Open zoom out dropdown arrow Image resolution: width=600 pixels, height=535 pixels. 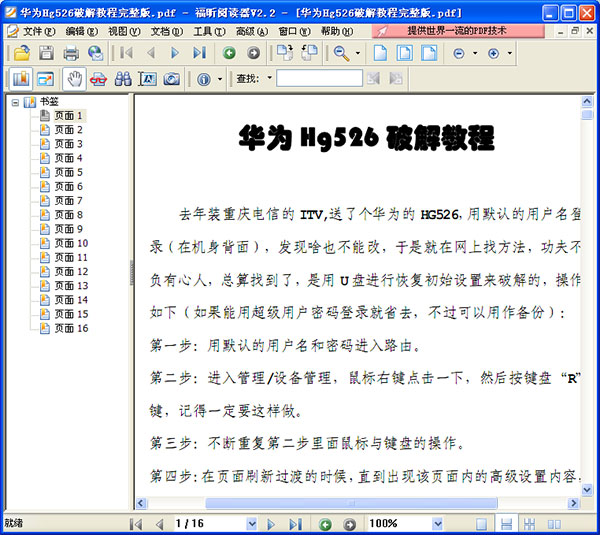pos(475,53)
